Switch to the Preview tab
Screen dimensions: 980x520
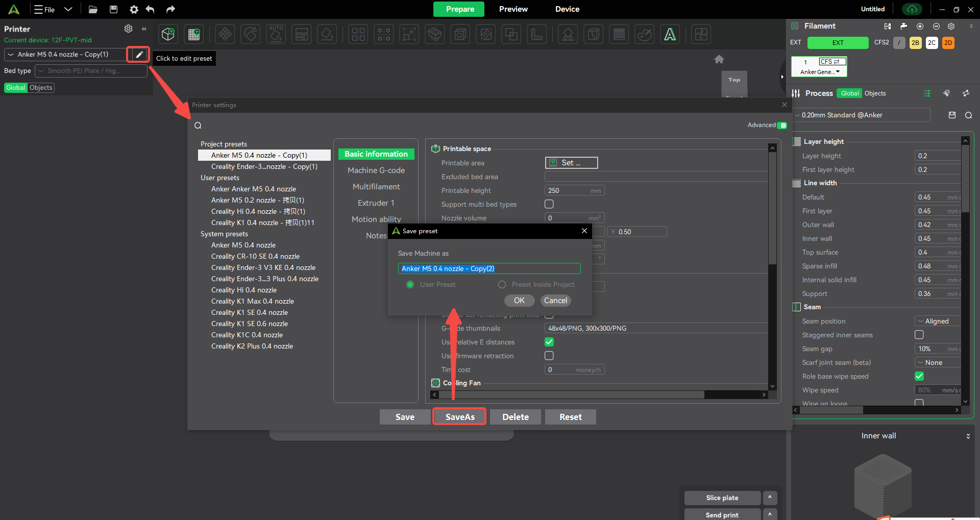click(513, 9)
